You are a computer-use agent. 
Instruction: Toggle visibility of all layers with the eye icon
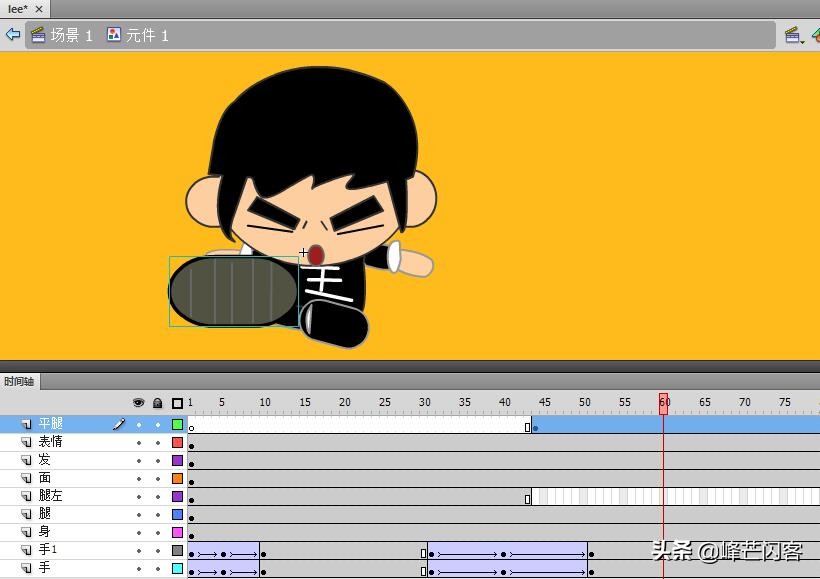138,402
